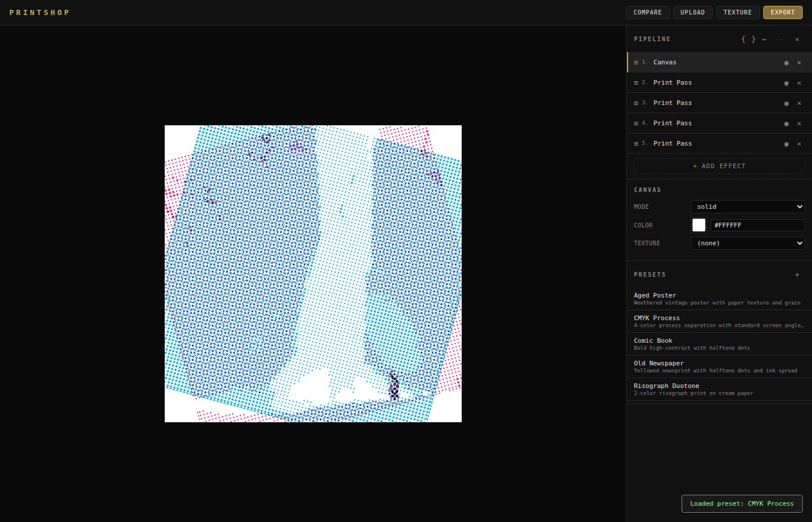This screenshot has width=812, height=522.
Task: Click the redo arrow in the Pipeline header
Action: [780, 39]
